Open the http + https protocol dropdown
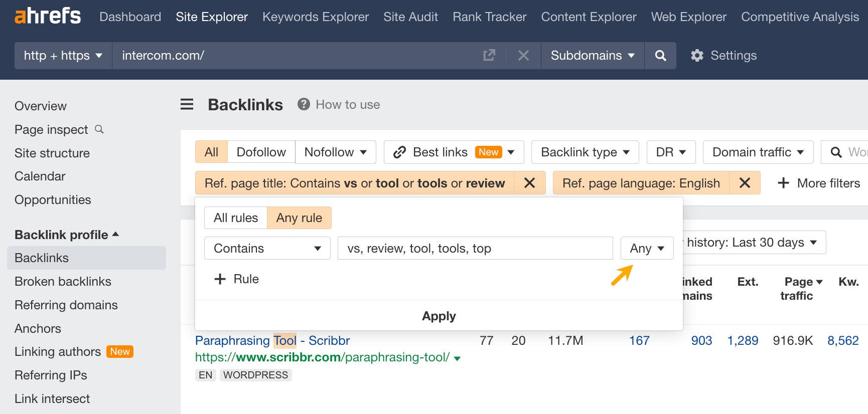 pyautogui.click(x=63, y=55)
